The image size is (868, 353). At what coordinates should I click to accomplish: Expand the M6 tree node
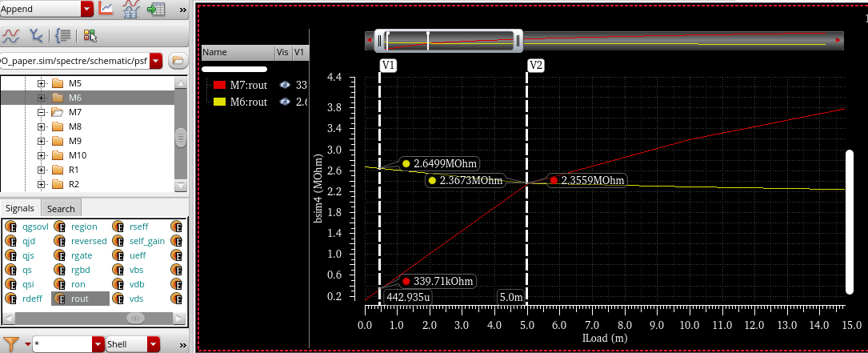[x=41, y=98]
